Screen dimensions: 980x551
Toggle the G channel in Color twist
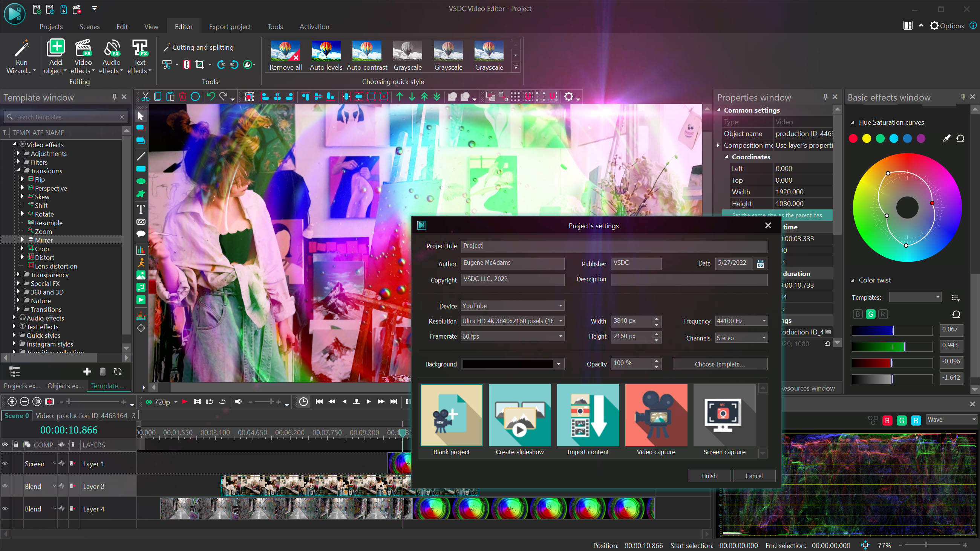(x=870, y=314)
